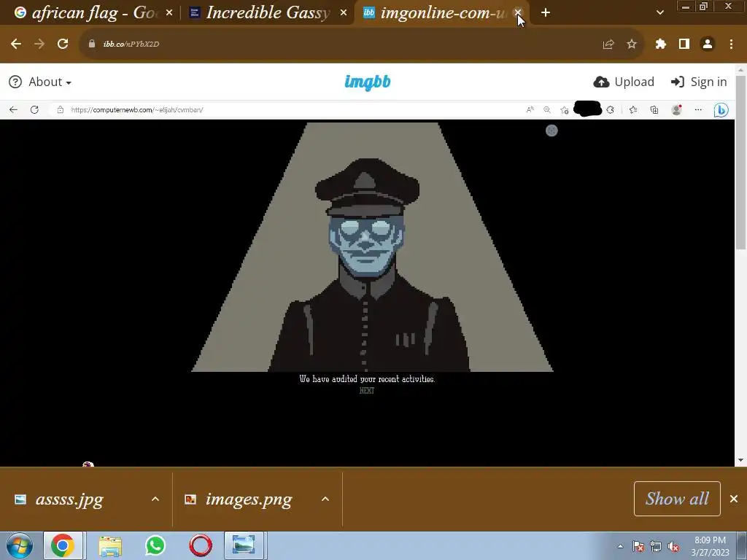Viewport: 747px width, 560px height.
Task: Open the photo viewer taskbar icon
Action: (x=244, y=545)
